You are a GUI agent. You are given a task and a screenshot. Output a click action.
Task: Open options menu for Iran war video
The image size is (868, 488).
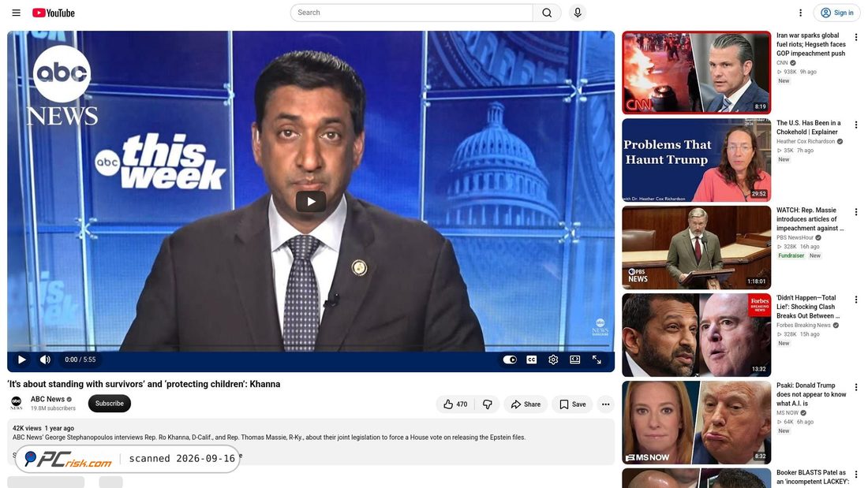tap(856, 38)
